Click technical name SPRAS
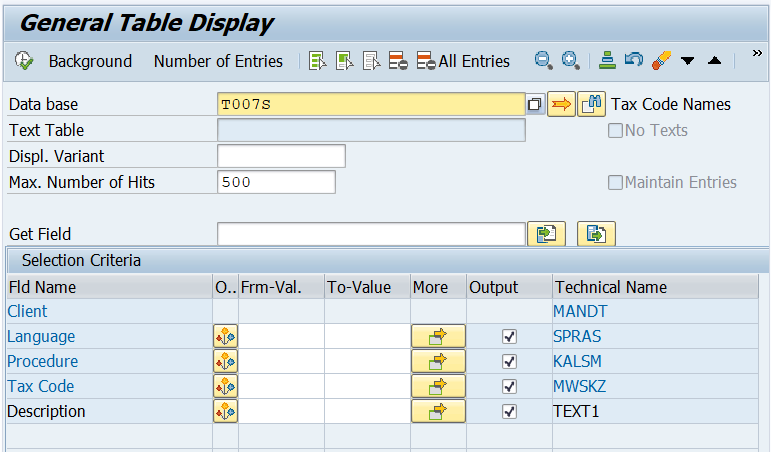This screenshot has width=771, height=452. point(577,336)
